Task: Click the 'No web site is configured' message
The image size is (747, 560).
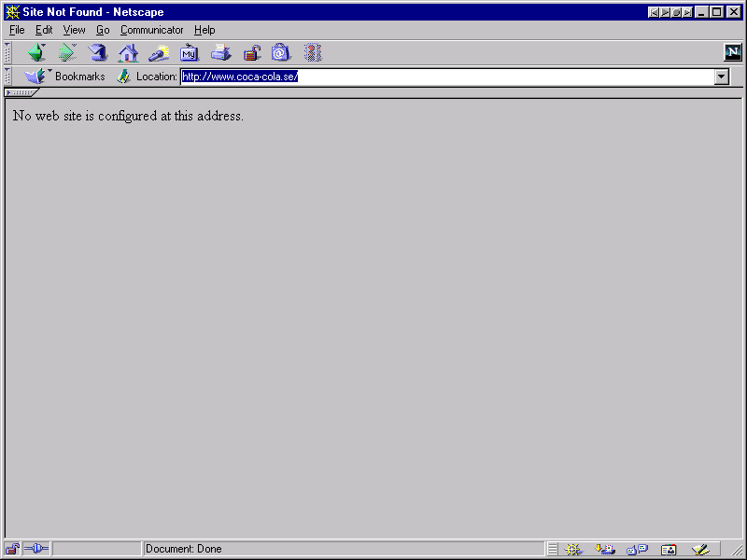Action: (128, 116)
